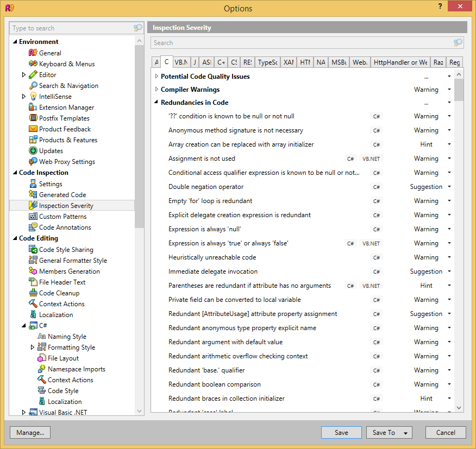
Task: Open the Save To dropdown arrow
Action: 405,433
